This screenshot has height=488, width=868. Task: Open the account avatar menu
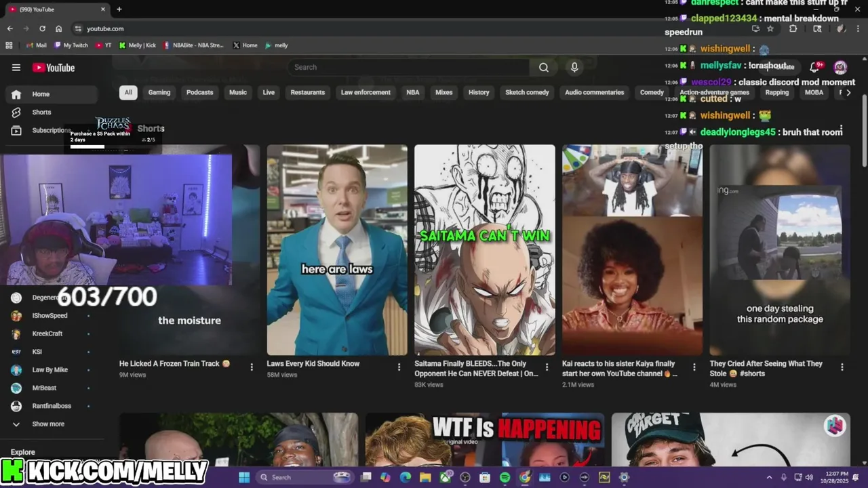pyautogui.click(x=840, y=66)
